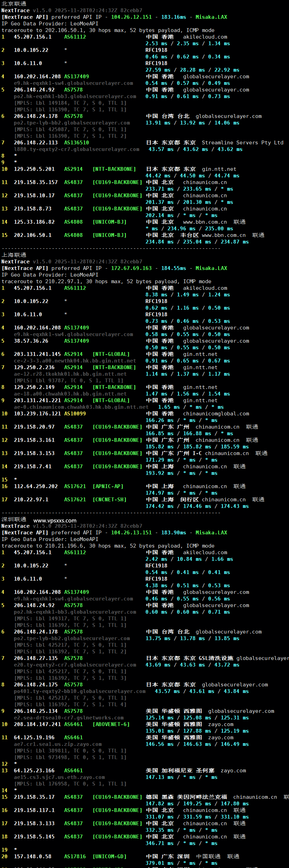This screenshot has width=289, height=868.
Task: Click the 183.16ms API latency value
Action: tap(173, 17)
